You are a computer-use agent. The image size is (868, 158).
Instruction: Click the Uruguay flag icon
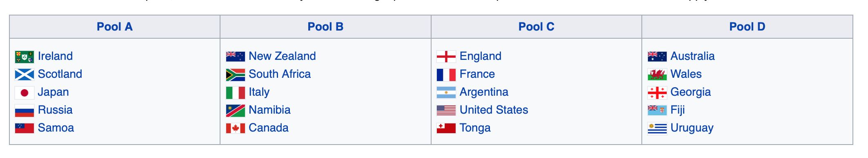(657, 128)
